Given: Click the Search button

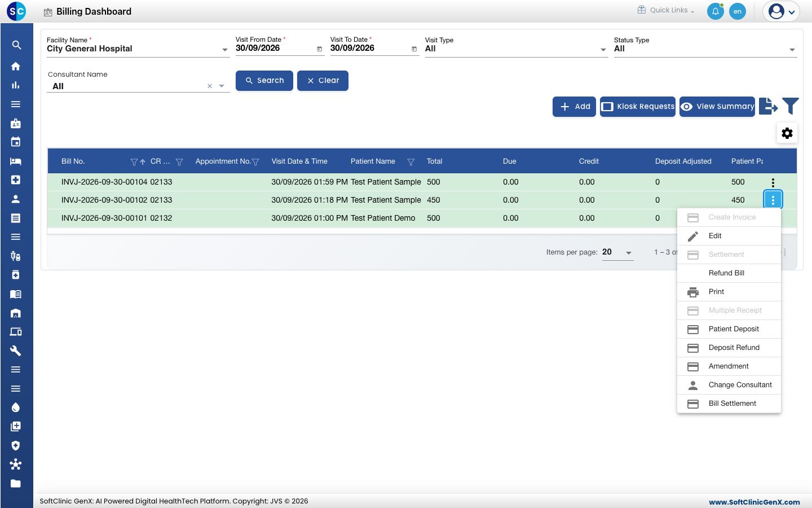Looking at the screenshot, I should click(264, 81).
